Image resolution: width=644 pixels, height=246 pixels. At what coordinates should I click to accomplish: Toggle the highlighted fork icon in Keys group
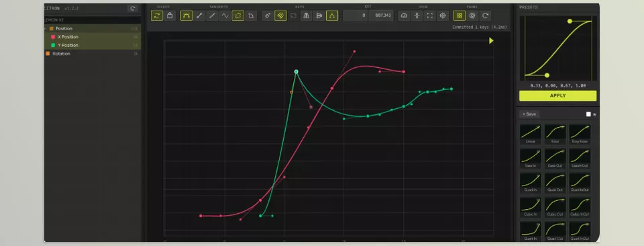point(332,15)
